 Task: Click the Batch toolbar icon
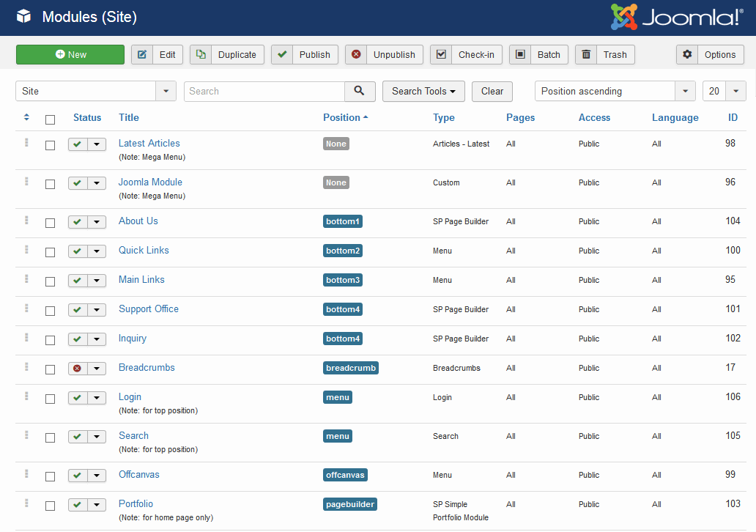pos(520,54)
